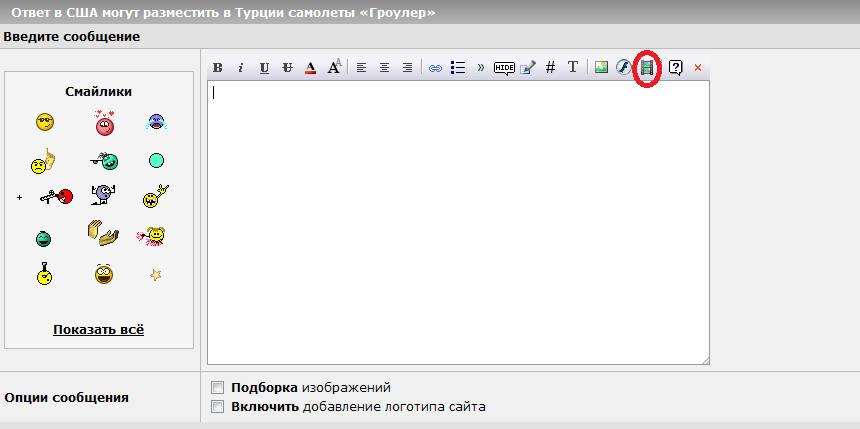Click the Ответ в США thread title
Image resolution: width=860 pixels, height=429 pixels.
[x=223, y=12]
